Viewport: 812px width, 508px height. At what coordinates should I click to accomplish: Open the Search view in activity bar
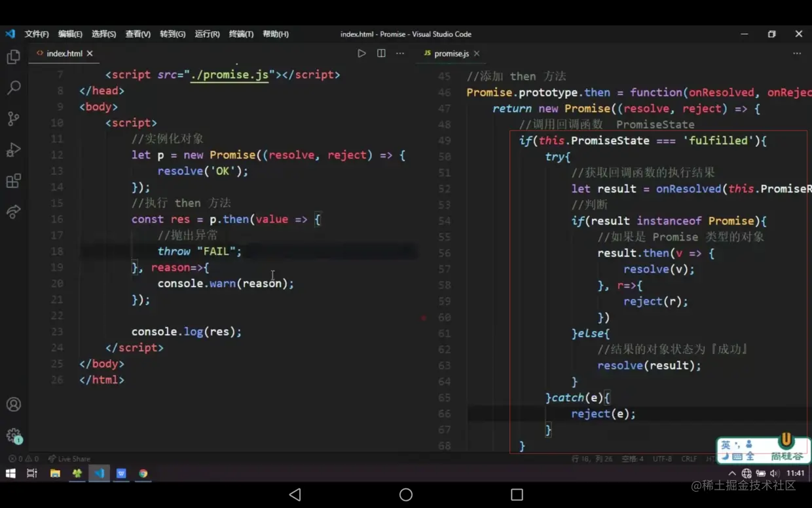pos(13,88)
